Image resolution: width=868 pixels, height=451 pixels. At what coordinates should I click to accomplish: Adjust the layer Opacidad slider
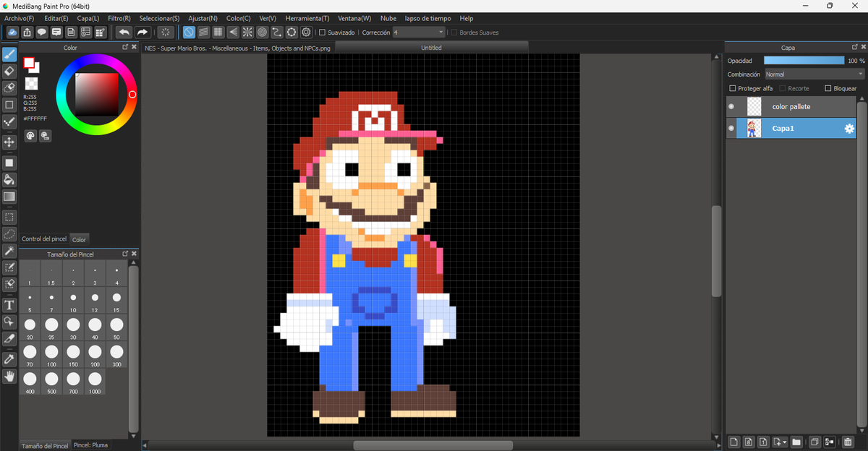pos(804,61)
